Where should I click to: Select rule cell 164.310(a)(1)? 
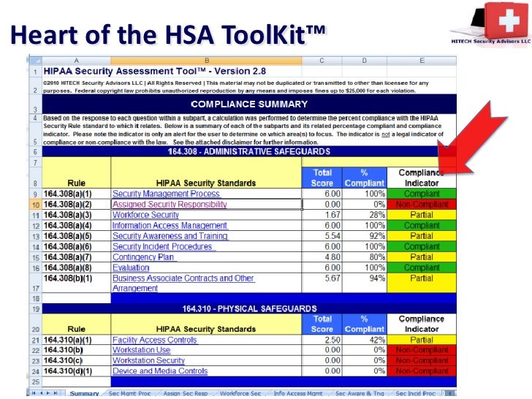tap(76, 340)
